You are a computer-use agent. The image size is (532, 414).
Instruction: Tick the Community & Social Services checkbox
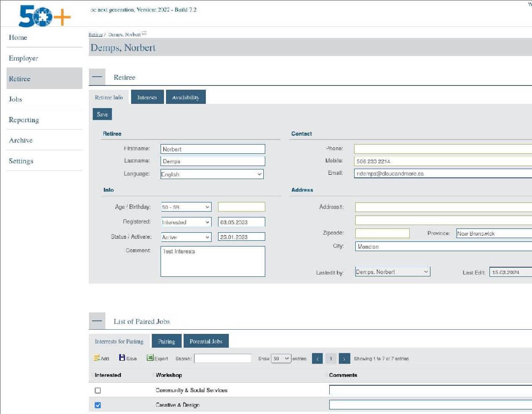click(98, 390)
